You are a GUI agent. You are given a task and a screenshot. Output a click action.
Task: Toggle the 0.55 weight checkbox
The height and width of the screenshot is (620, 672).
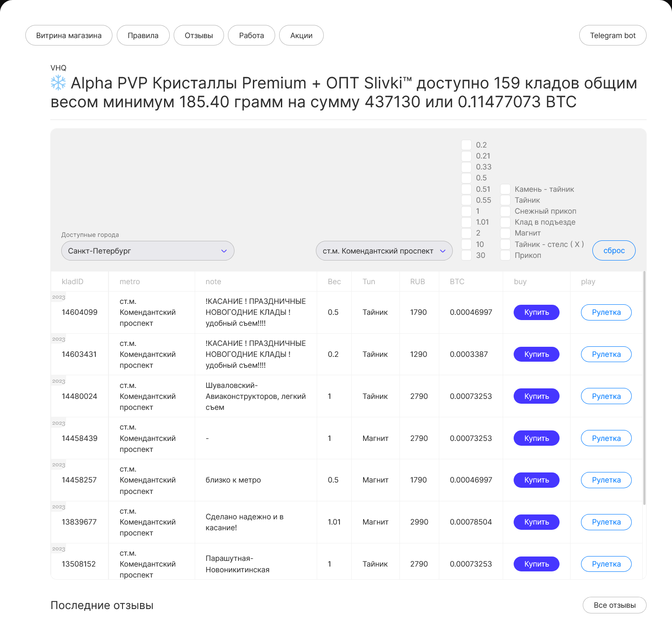pyautogui.click(x=466, y=200)
